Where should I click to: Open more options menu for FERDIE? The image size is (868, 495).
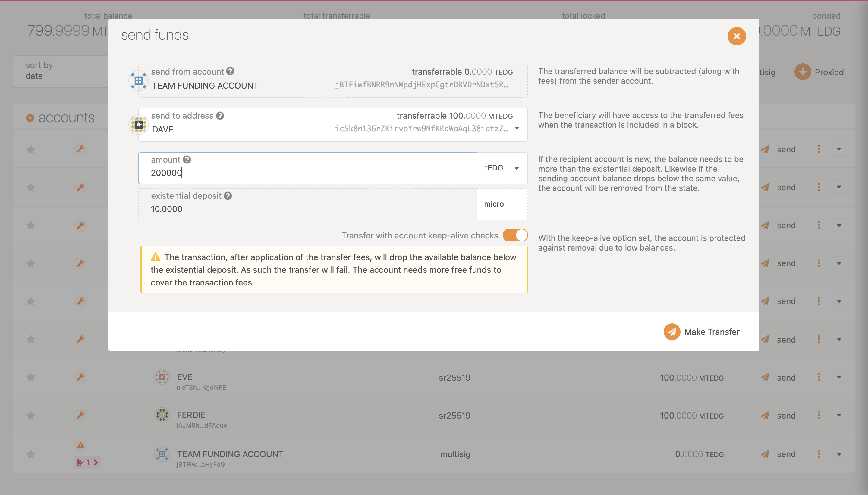(x=819, y=415)
